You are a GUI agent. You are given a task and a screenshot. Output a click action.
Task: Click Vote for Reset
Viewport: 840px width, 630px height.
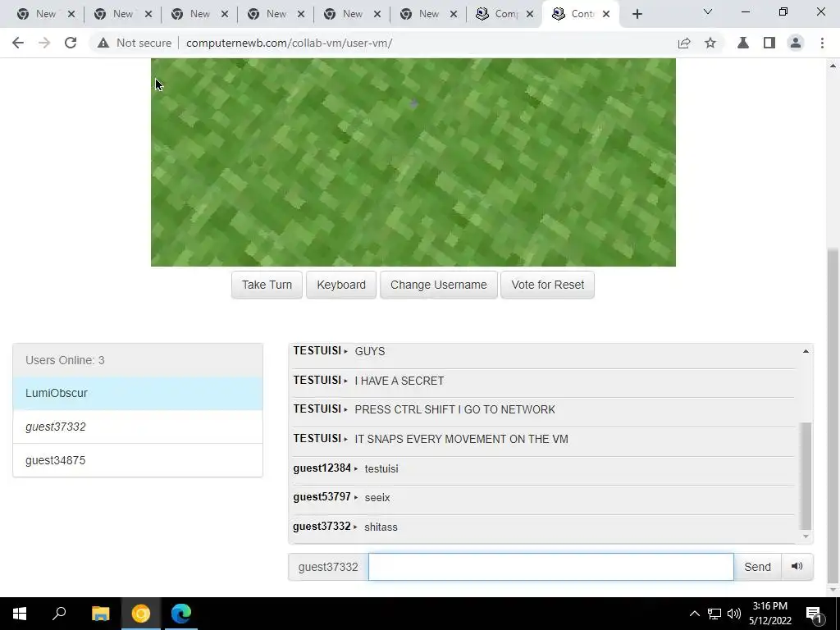(x=547, y=285)
